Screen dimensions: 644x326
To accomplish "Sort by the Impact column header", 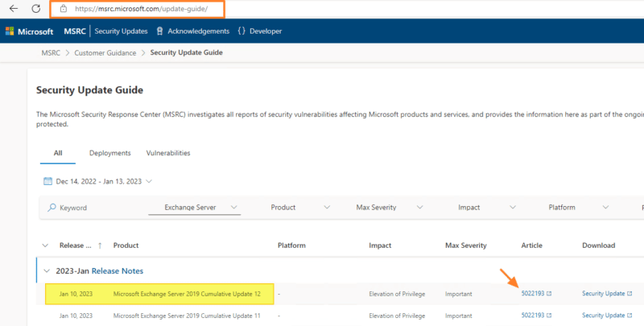I will click(x=380, y=246).
